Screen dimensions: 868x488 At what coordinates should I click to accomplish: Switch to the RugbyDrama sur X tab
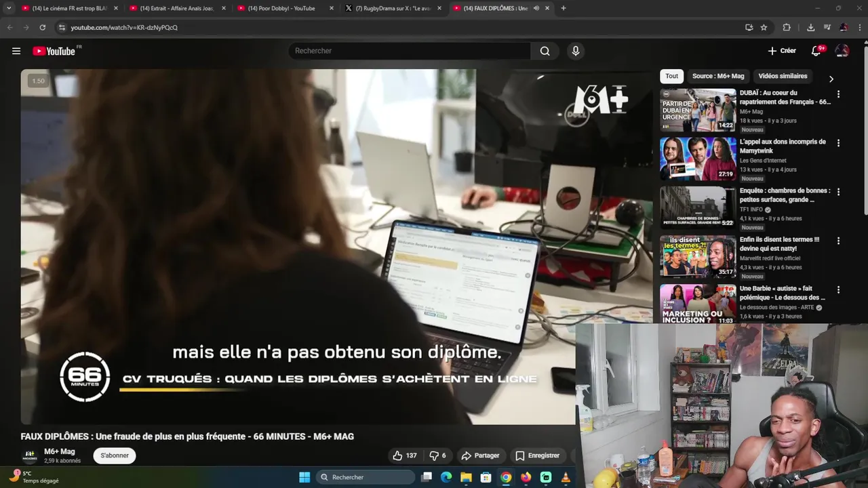coord(393,8)
